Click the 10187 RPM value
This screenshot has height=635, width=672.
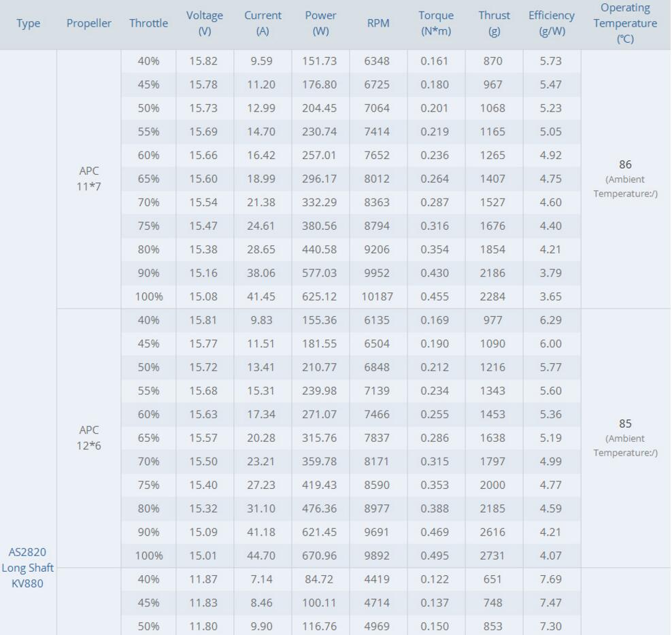click(x=377, y=296)
